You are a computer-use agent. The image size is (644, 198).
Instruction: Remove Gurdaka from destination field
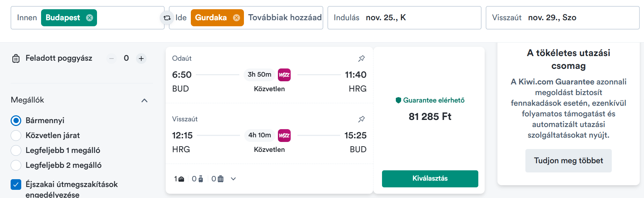[x=236, y=18]
